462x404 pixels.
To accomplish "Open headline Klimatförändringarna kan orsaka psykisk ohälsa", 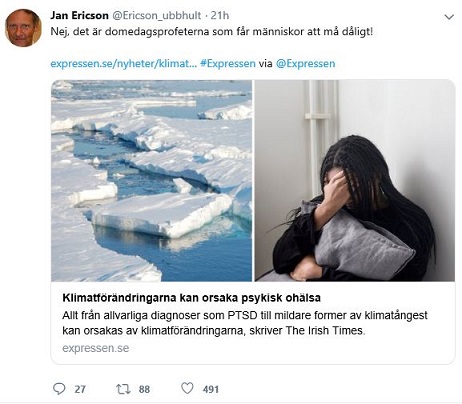I will click(191, 298).
